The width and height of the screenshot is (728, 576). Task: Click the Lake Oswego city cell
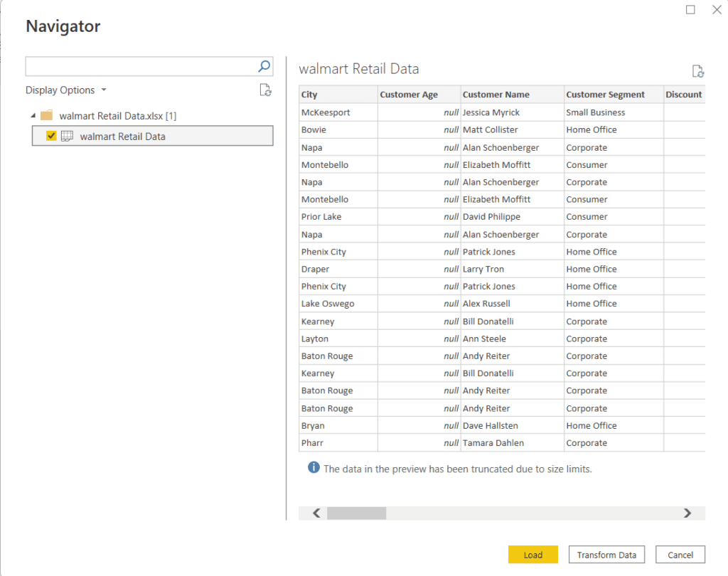click(338, 304)
